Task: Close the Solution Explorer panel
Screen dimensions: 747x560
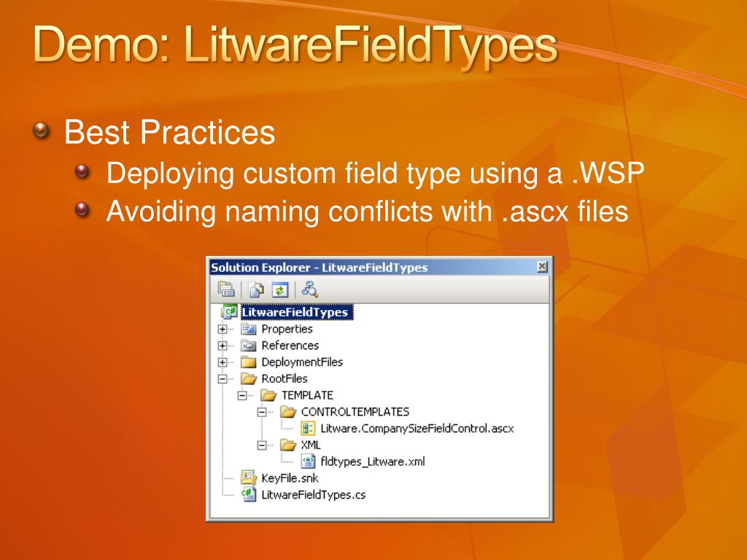Action: 542,267
